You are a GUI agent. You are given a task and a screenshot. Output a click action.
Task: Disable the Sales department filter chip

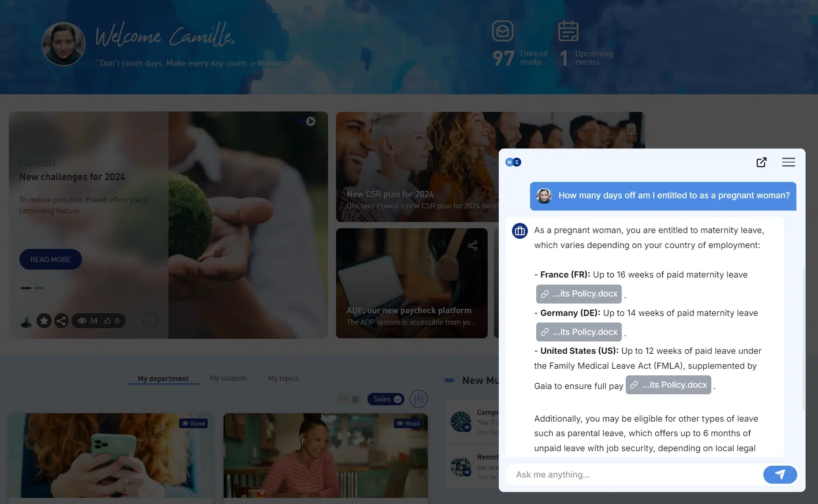385,399
